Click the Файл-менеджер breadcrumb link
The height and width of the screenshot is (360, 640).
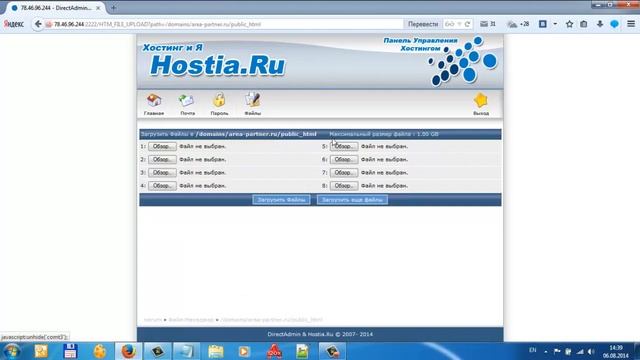(191, 320)
